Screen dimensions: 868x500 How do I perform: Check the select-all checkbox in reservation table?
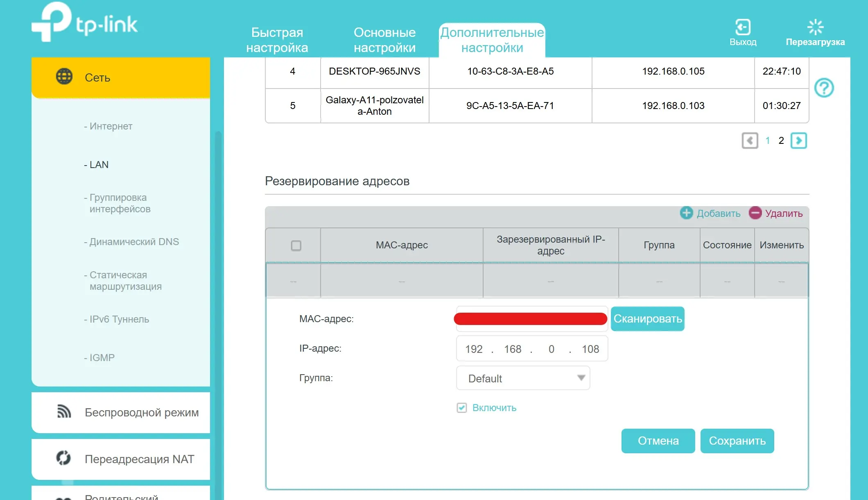(x=296, y=245)
